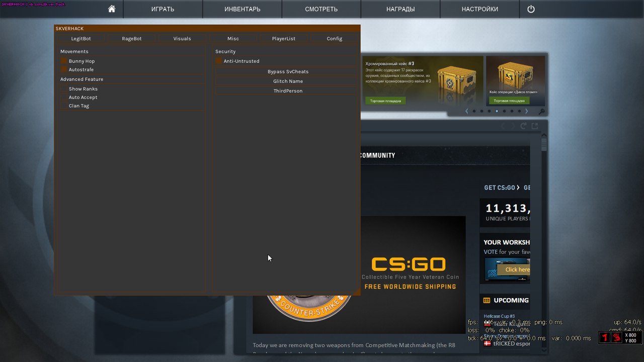Switch to the RageBot tab
This screenshot has height=362, width=644.
(x=132, y=39)
